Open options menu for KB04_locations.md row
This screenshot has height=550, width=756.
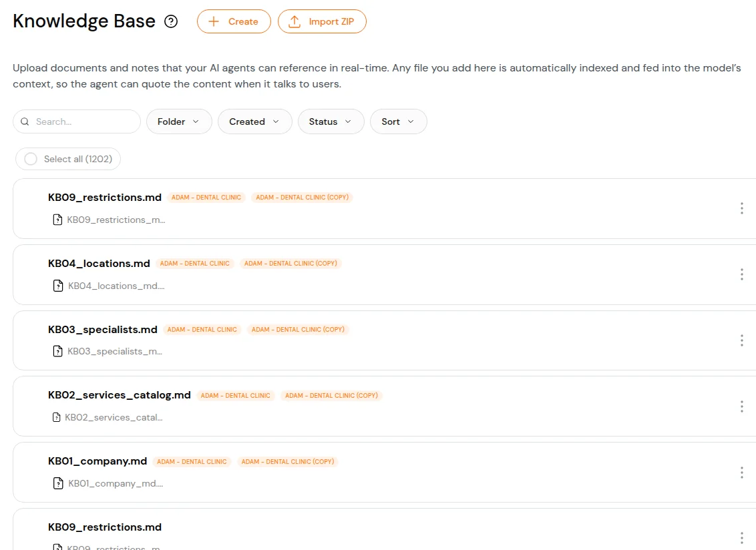click(741, 274)
